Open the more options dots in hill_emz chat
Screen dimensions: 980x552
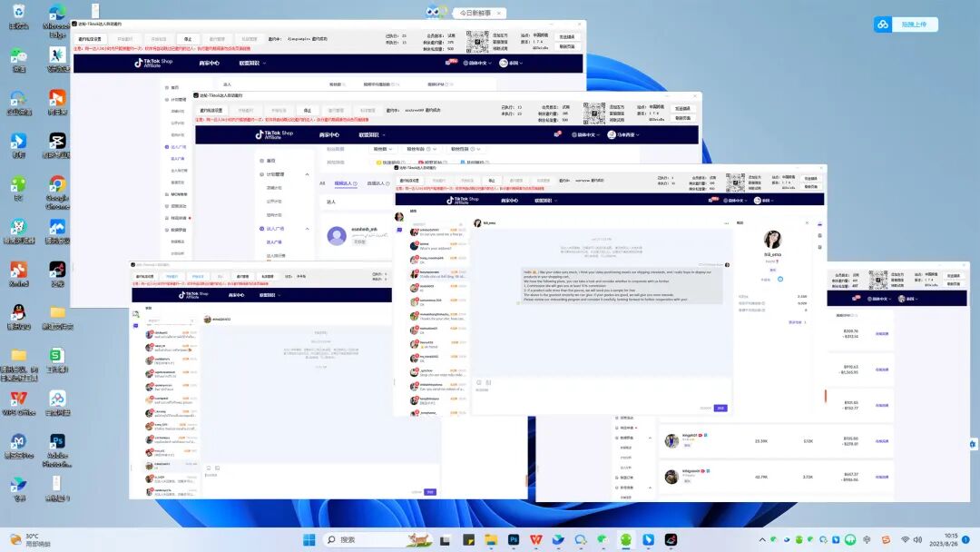[726, 223]
